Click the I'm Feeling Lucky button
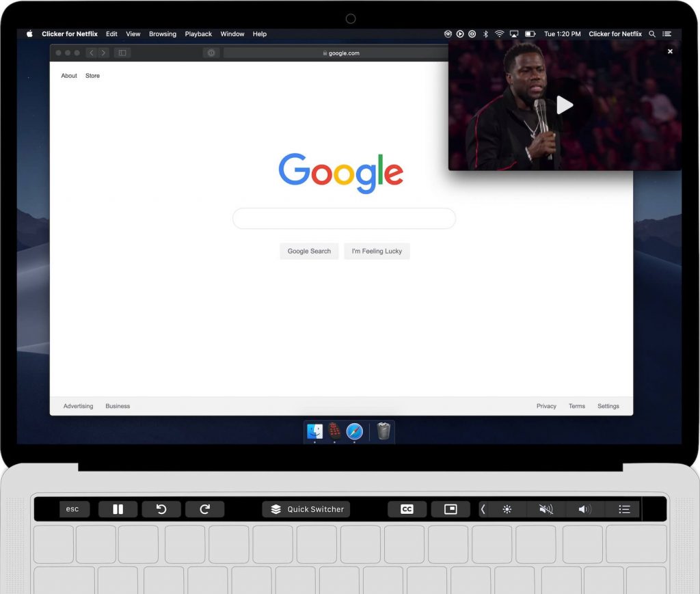 [377, 251]
